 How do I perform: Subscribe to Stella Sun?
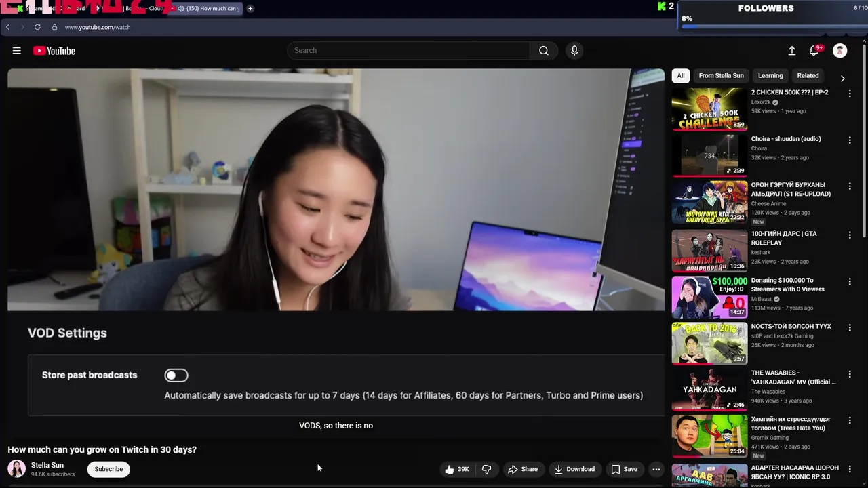(108, 469)
